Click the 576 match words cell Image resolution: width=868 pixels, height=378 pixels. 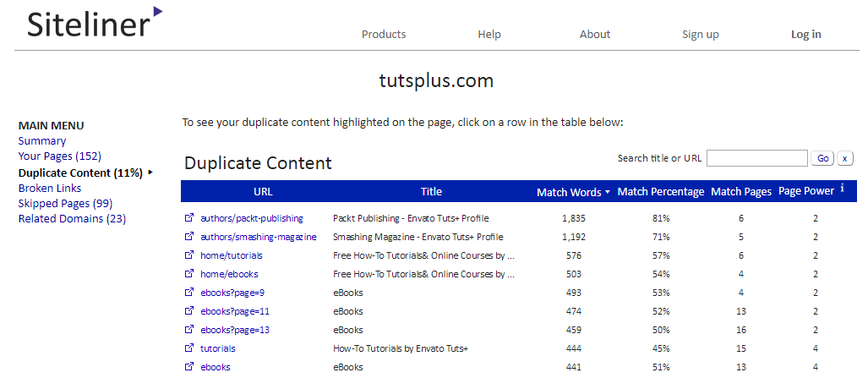pos(574,255)
